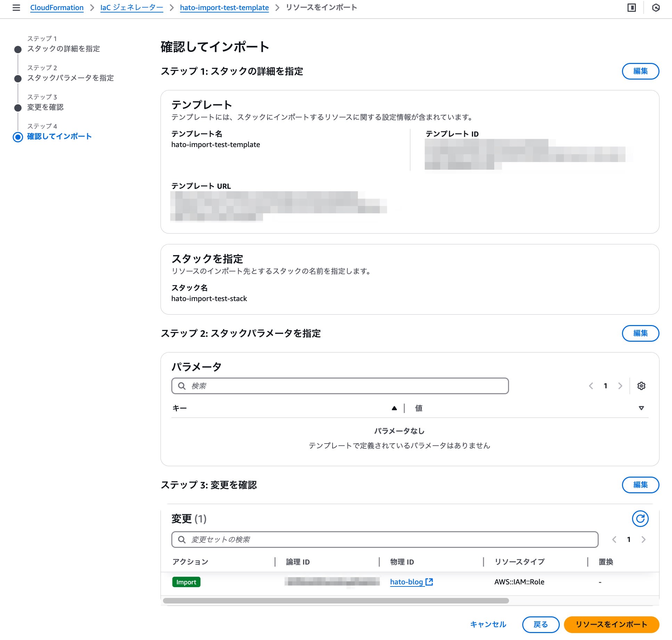Image resolution: width=672 pixels, height=640 pixels.
Task: Refresh the 変更 changes list
Action: pos(640,519)
